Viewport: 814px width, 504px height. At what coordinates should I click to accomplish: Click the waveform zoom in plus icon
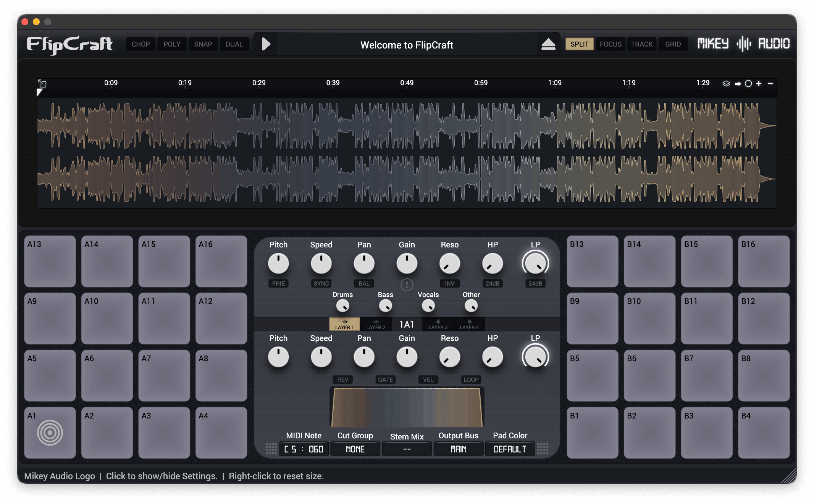759,84
